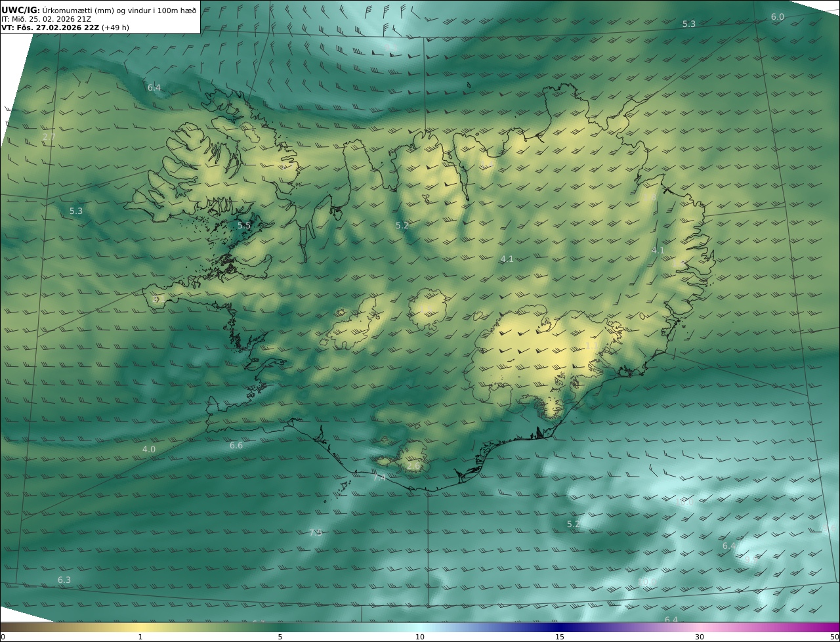
Task: Click the colorbar tick label "15"
Action: pyautogui.click(x=560, y=637)
